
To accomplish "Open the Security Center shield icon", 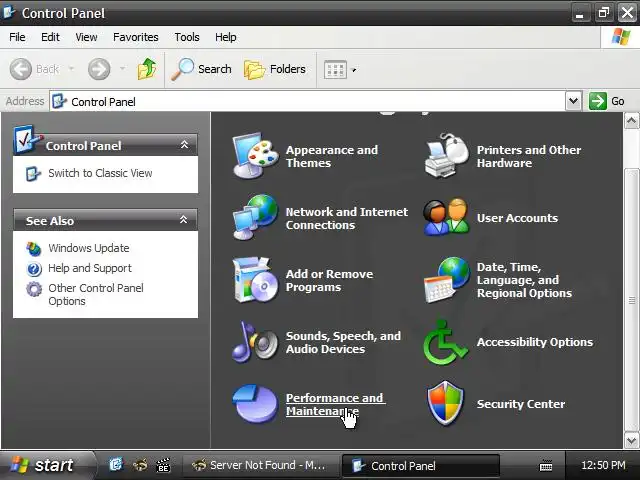I will tap(445, 403).
